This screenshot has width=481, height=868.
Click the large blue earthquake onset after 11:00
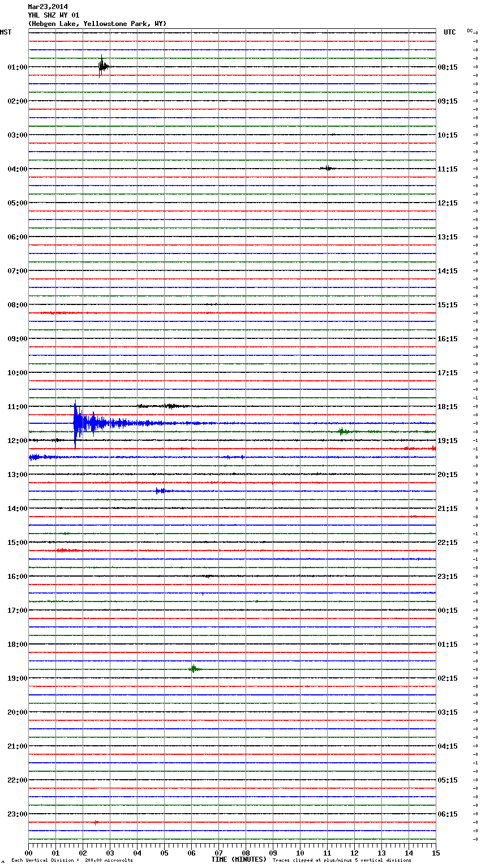coord(76,423)
